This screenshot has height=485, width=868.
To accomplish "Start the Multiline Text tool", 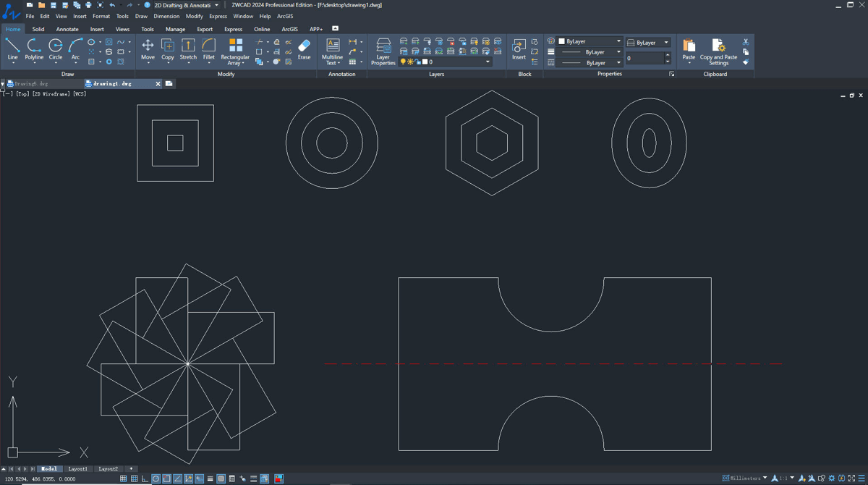I will click(333, 51).
